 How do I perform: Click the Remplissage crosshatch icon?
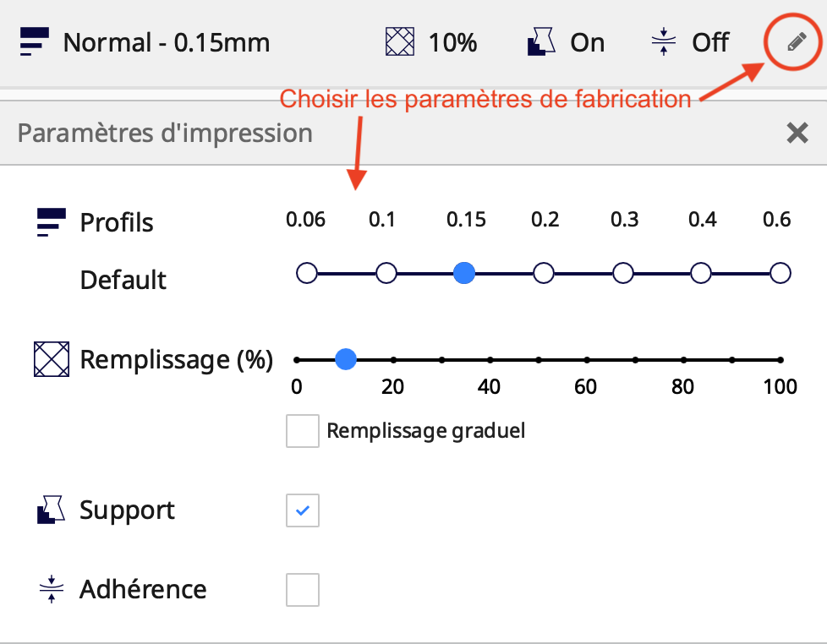[50, 360]
